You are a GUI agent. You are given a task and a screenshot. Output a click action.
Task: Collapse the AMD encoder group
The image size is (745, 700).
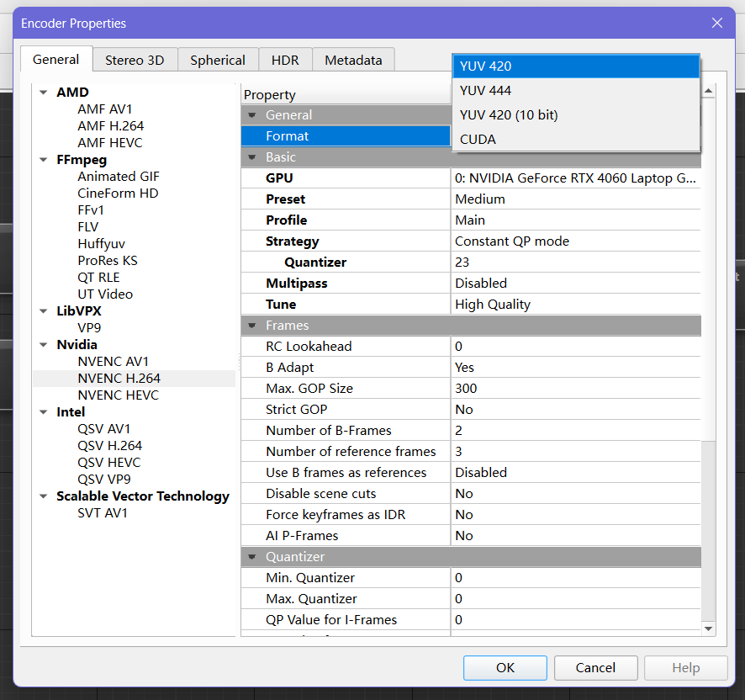(x=44, y=93)
